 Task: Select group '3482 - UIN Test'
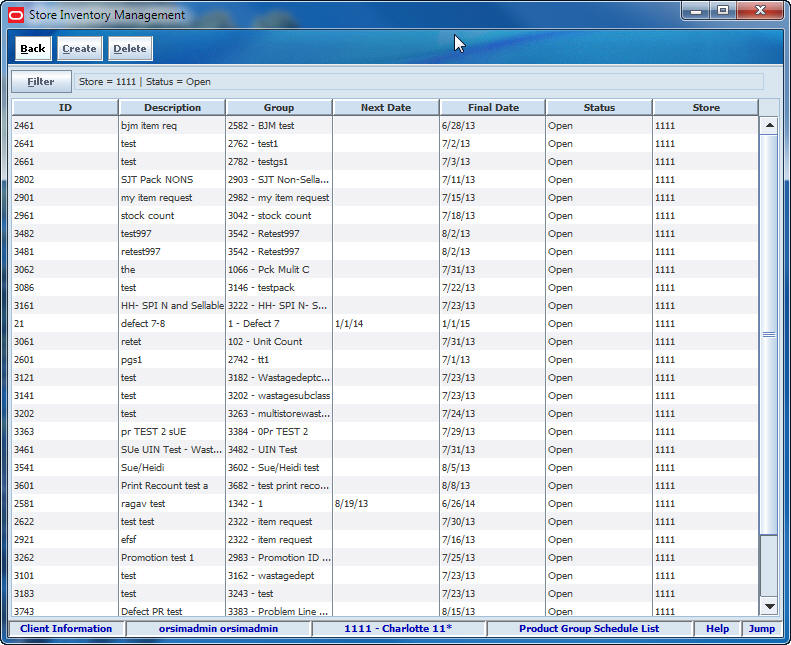pyautogui.click(x=262, y=450)
